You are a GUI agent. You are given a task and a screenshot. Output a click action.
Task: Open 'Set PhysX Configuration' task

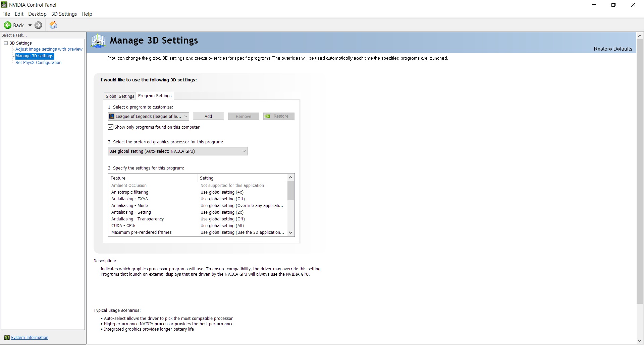click(x=39, y=63)
